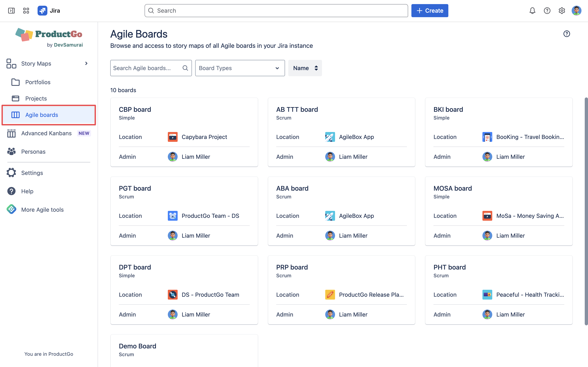Open the Board Types dropdown
Viewport: 588px width, 367px height.
240,68
